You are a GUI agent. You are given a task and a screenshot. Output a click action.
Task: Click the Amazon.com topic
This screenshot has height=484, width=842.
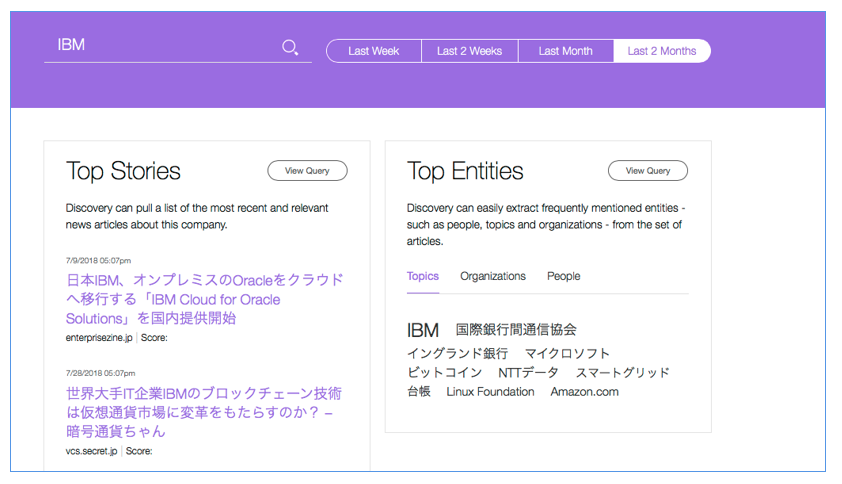click(584, 392)
